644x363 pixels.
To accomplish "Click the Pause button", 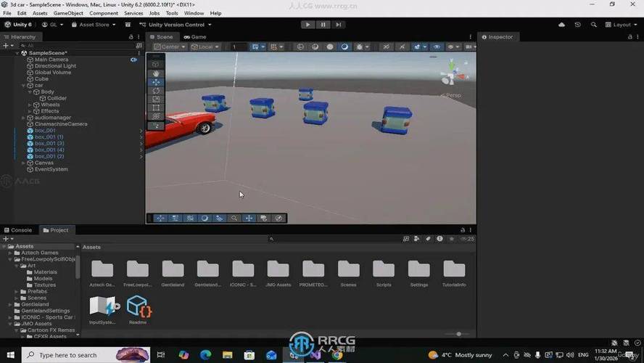I will click(x=323, y=25).
